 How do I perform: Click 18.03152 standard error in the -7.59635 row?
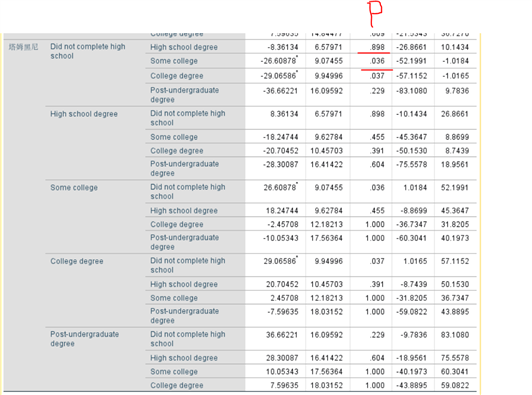coord(326,312)
